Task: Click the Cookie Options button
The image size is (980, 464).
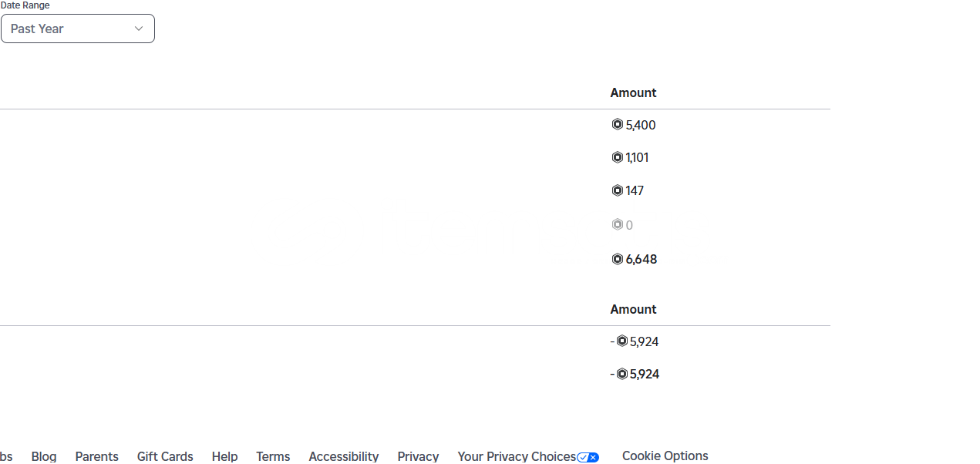Action: pos(665,456)
